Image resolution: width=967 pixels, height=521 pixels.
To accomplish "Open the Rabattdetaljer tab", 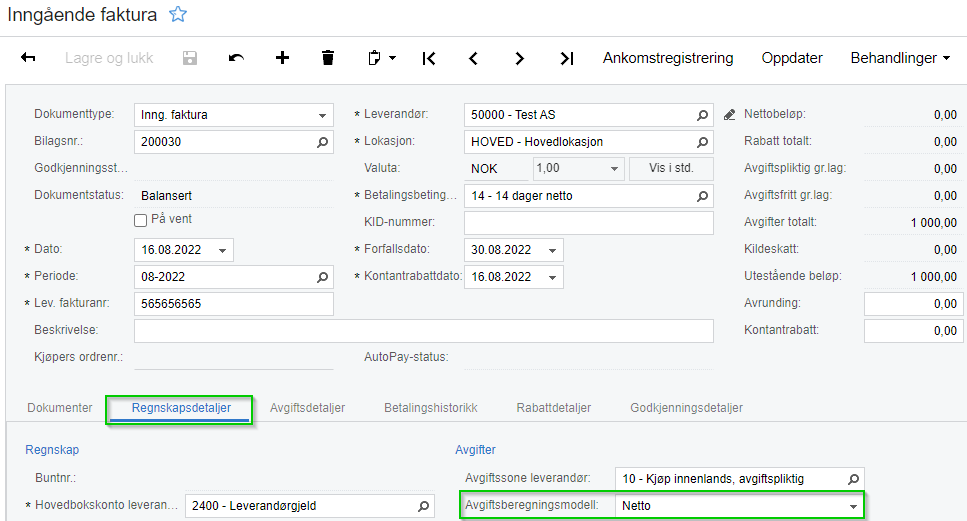I will pos(554,408).
